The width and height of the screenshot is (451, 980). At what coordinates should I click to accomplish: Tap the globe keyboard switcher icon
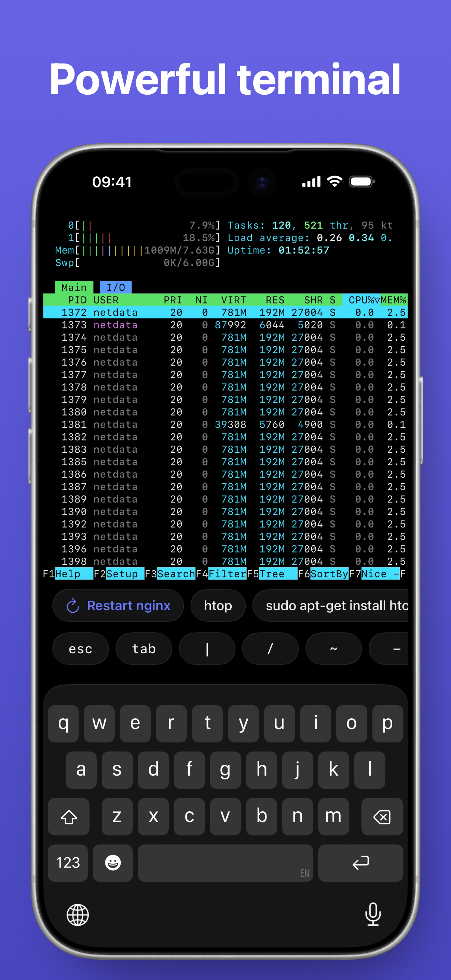point(78,915)
